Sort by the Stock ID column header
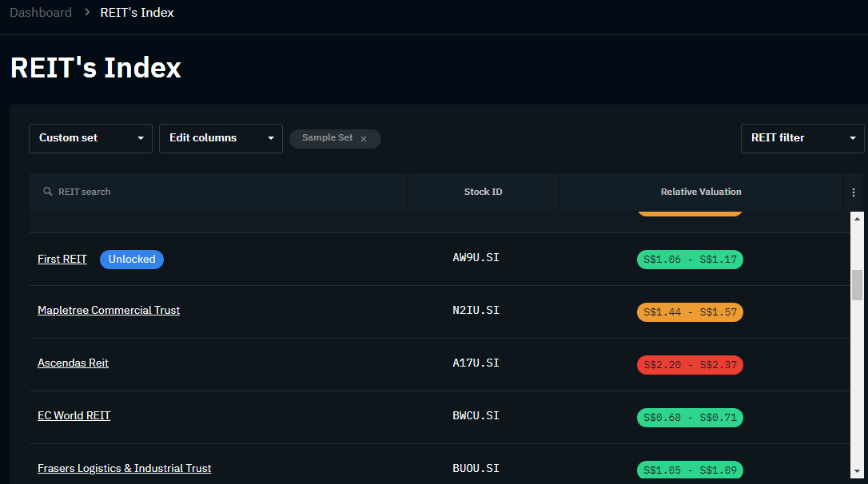Viewport: 868px width, 484px height. tap(484, 192)
